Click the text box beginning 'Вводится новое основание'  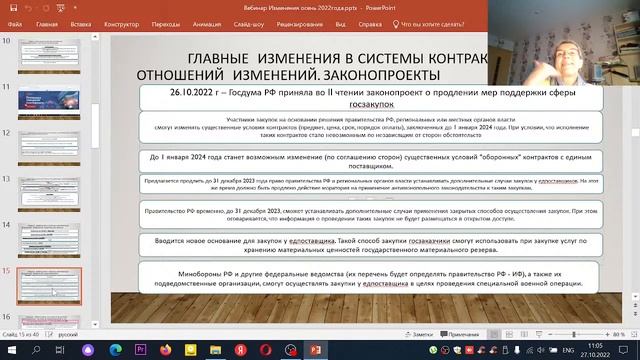[x=371, y=245]
